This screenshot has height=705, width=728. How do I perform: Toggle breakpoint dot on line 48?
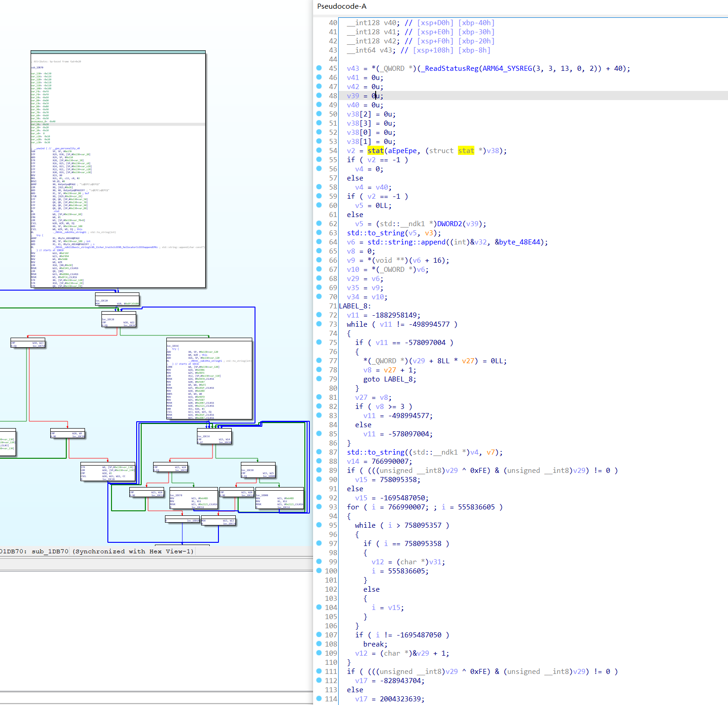tap(319, 95)
